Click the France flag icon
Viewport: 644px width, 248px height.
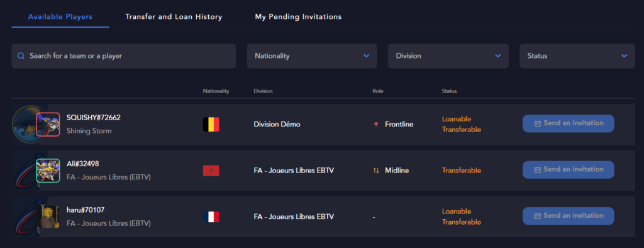point(211,217)
